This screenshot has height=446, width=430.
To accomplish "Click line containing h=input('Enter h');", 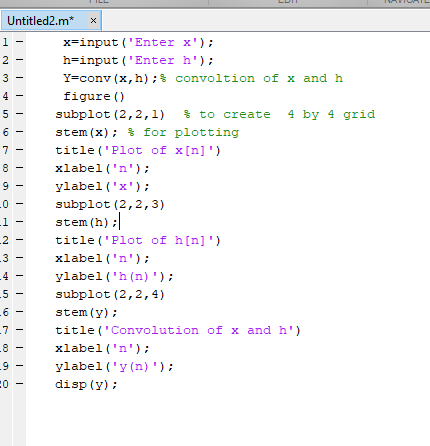I will [x=138, y=61].
